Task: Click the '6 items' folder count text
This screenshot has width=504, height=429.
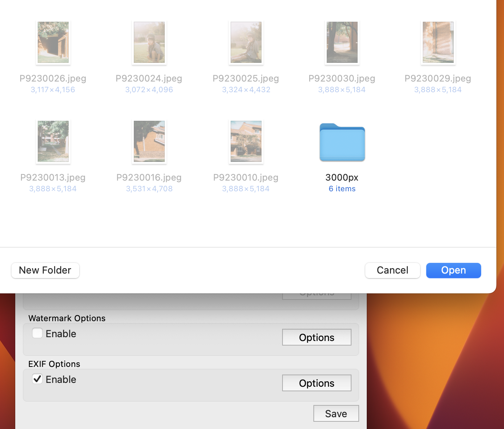Action: 342,189
